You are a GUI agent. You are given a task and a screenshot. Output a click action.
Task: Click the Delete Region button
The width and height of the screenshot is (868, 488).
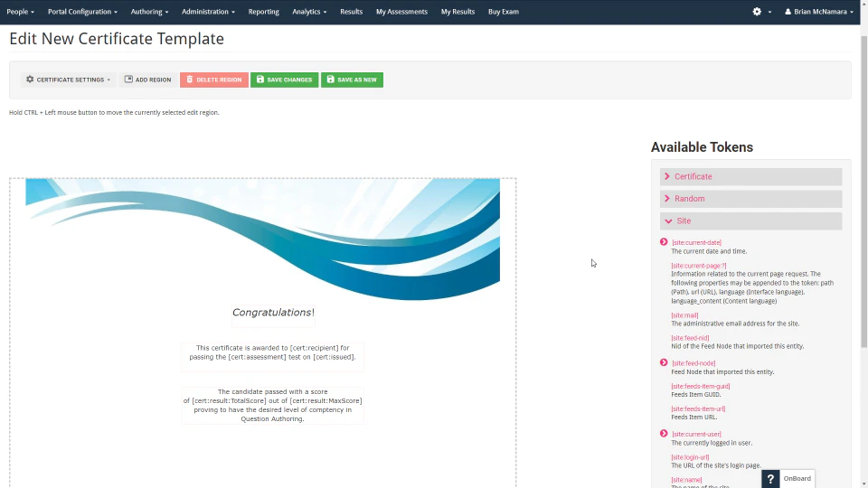[213, 80]
